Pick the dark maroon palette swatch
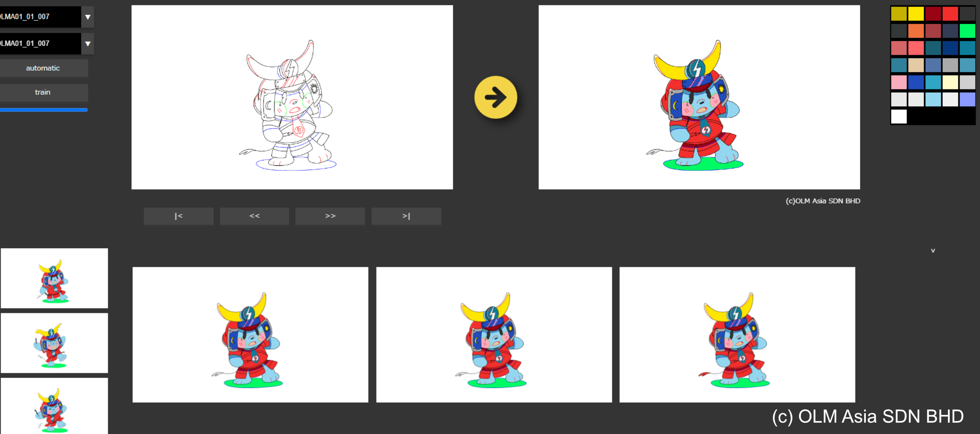 933,14
